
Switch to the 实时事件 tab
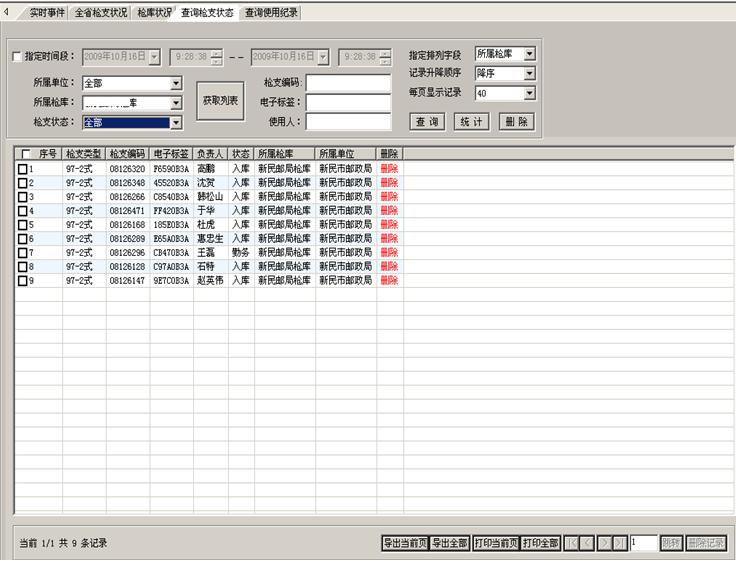point(46,13)
